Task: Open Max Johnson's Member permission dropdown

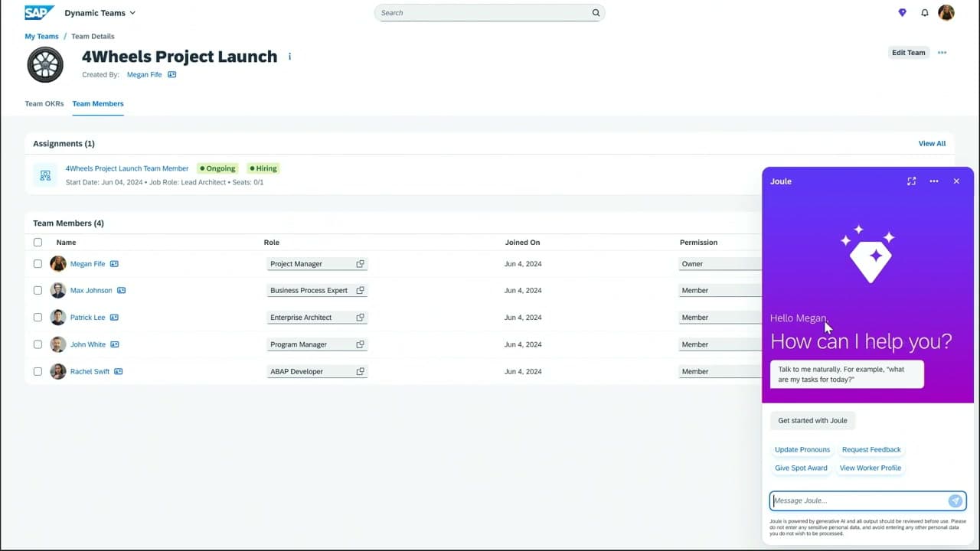Action: click(720, 291)
